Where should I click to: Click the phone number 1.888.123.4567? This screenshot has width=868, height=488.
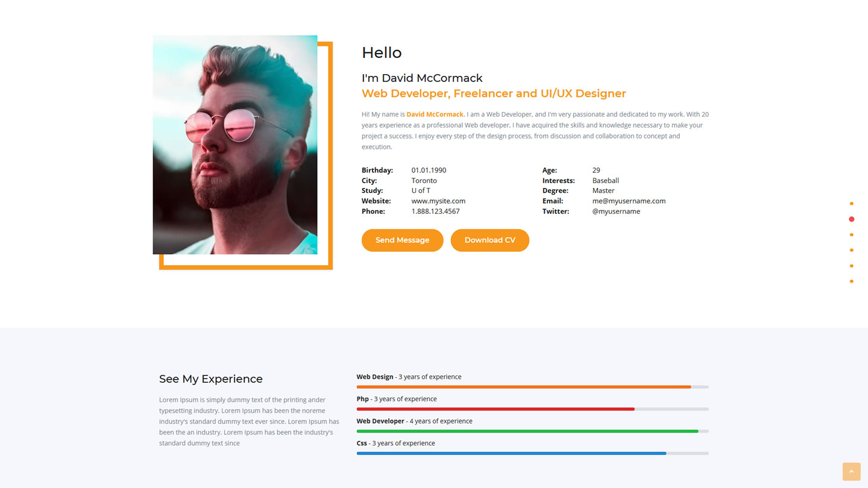coord(435,211)
